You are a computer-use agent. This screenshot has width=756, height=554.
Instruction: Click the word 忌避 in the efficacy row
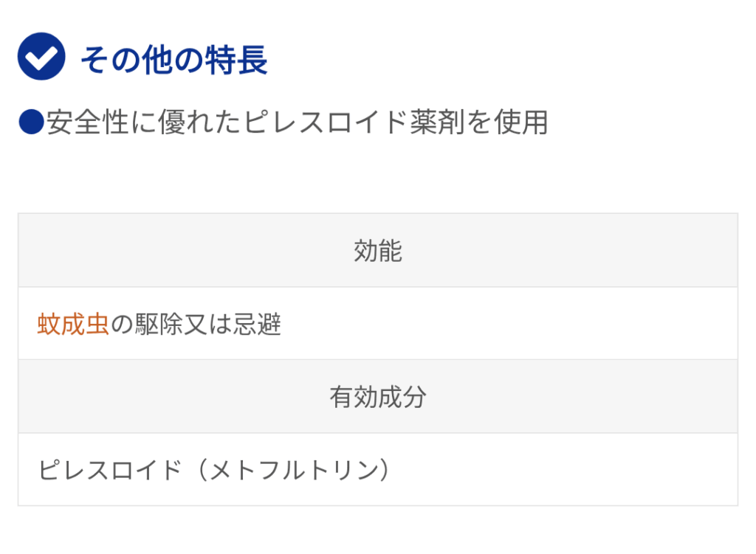(257, 324)
